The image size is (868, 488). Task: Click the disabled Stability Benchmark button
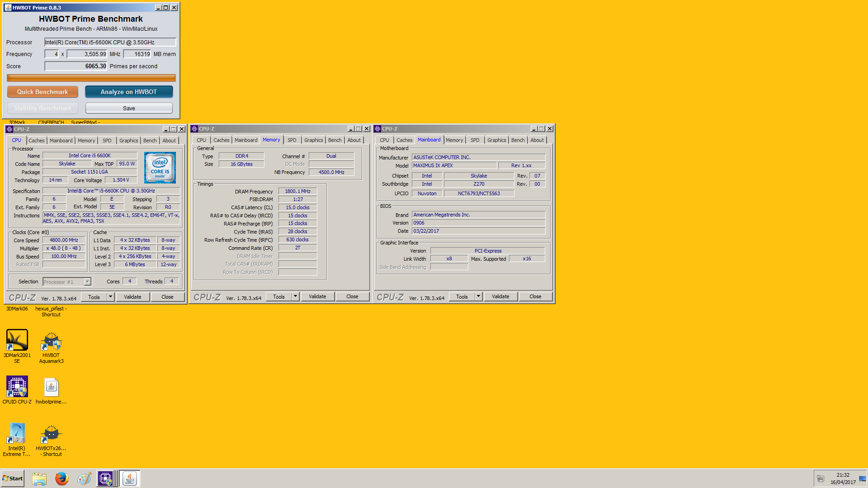click(42, 108)
